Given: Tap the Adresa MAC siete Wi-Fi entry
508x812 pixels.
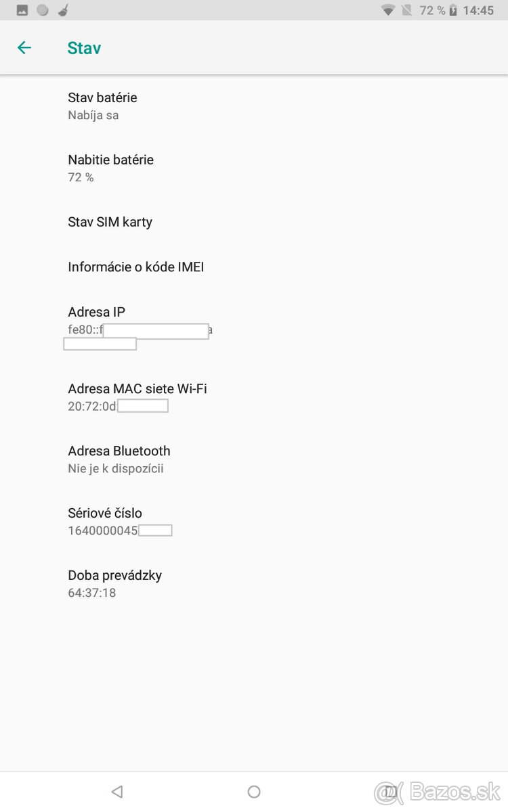Looking at the screenshot, I should 137,397.
